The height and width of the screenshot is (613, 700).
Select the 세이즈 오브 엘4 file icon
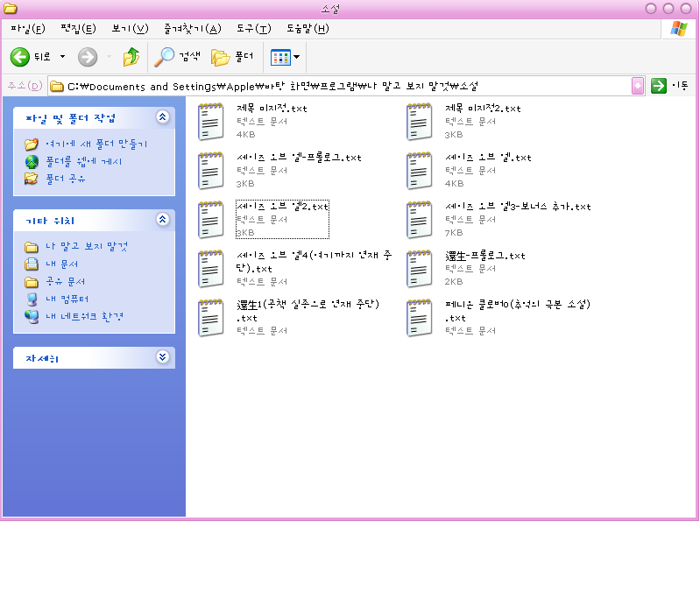pyautogui.click(x=211, y=269)
